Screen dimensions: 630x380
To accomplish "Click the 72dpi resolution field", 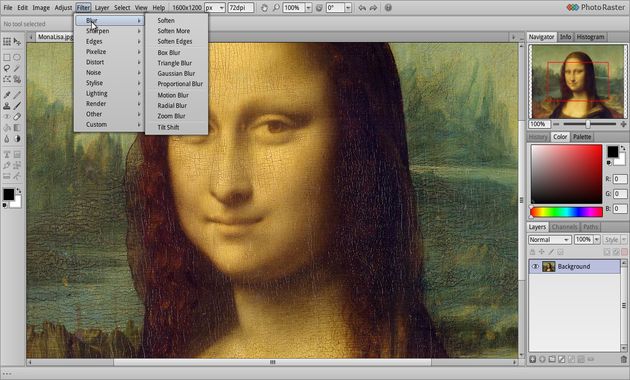I will click(240, 8).
